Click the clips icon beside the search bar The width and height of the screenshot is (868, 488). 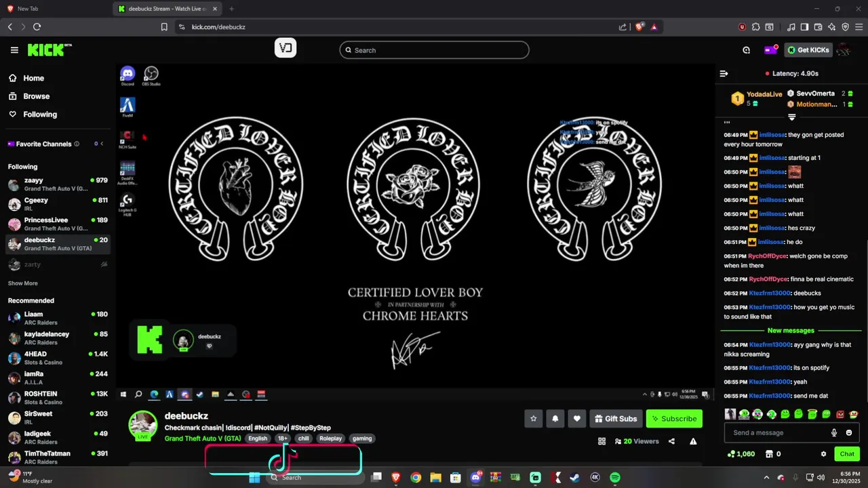285,48
